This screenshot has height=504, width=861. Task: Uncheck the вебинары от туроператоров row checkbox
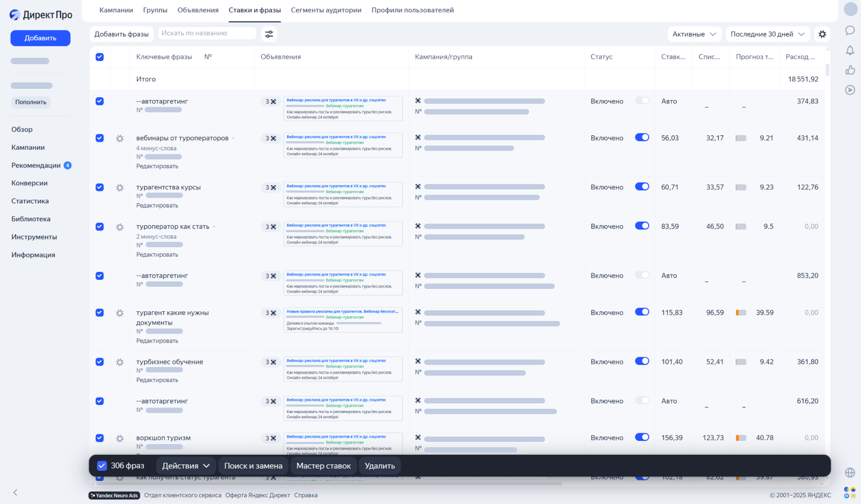[x=100, y=138]
